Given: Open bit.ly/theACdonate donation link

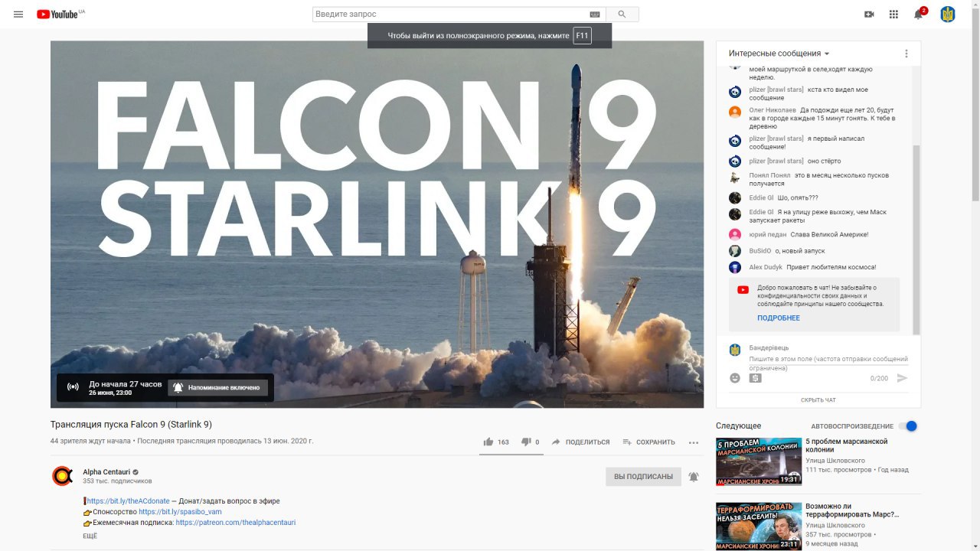Looking at the screenshot, I should pos(128,501).
